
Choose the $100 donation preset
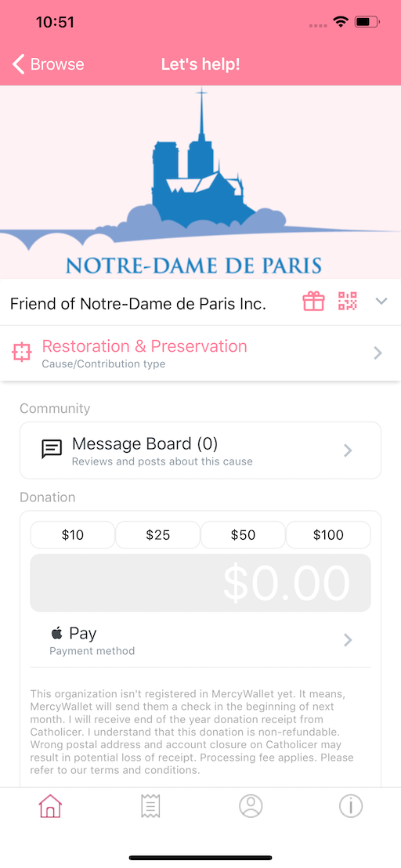[x=328, y=535]
